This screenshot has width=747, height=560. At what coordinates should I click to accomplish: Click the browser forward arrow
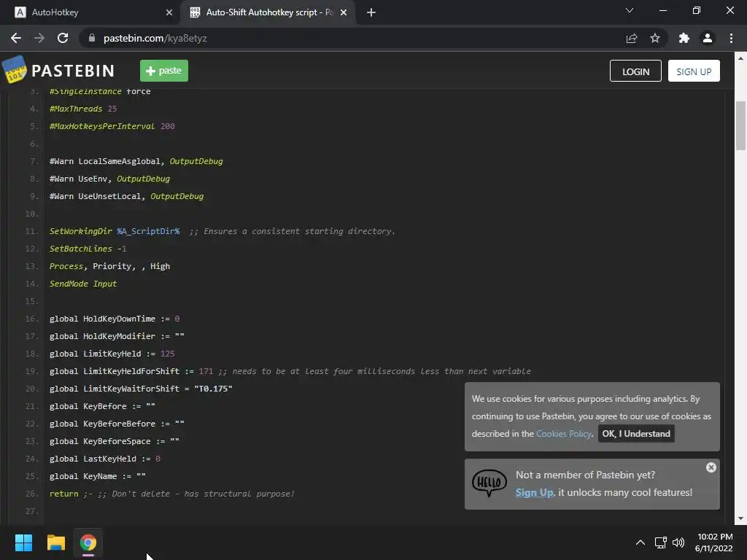[x=39, y=38]
